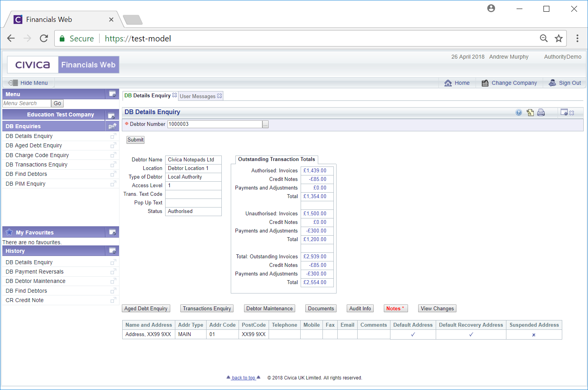This screenshot has height=390, width=588.
Task: Print the DB Details Enquiry page
Action: pyautogui.click(x=541, y=113)
